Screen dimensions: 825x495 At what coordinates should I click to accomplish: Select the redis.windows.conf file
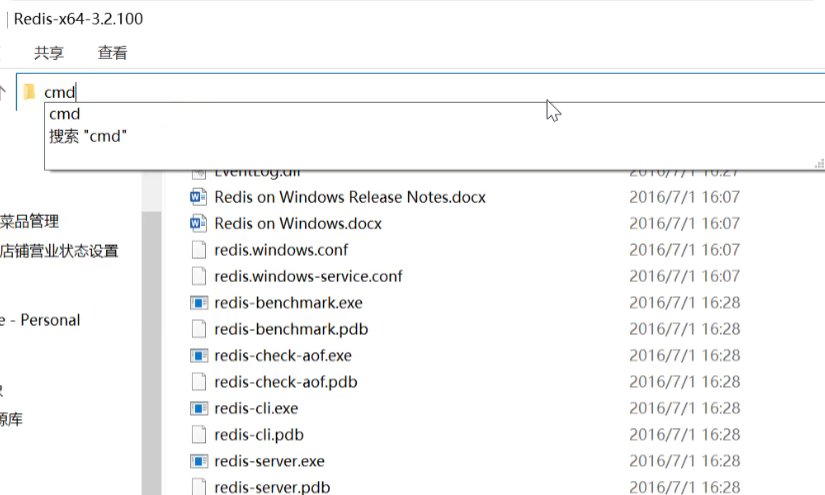point(281,250)
